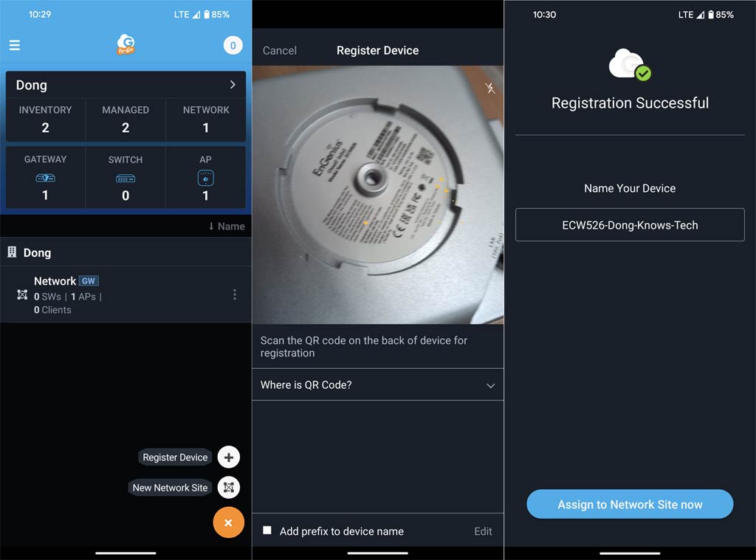
Task: Tap the 10:29 clock in status bar
Action: tap(40, 15)
